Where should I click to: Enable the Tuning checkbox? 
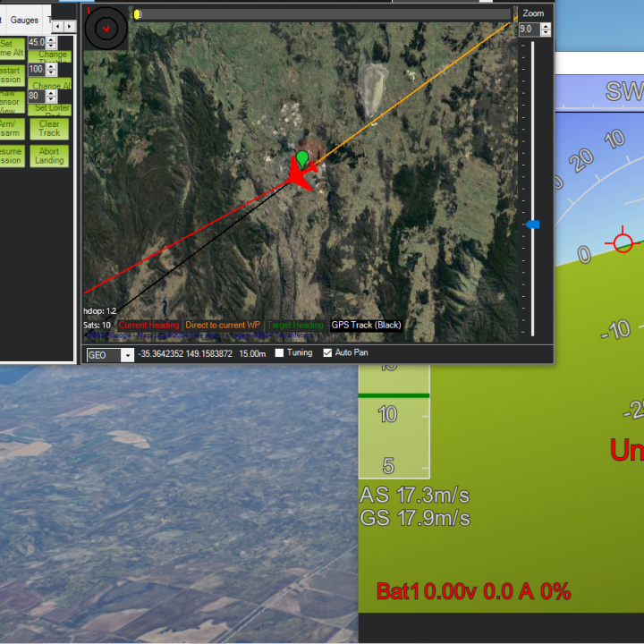pyautogui.click(x=280, y=353)
